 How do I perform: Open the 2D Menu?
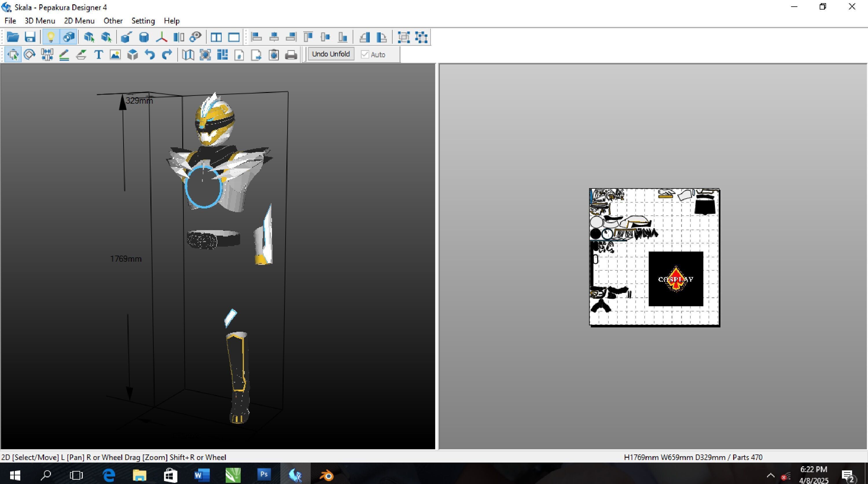pyautogui.click(x=79, y=21)
